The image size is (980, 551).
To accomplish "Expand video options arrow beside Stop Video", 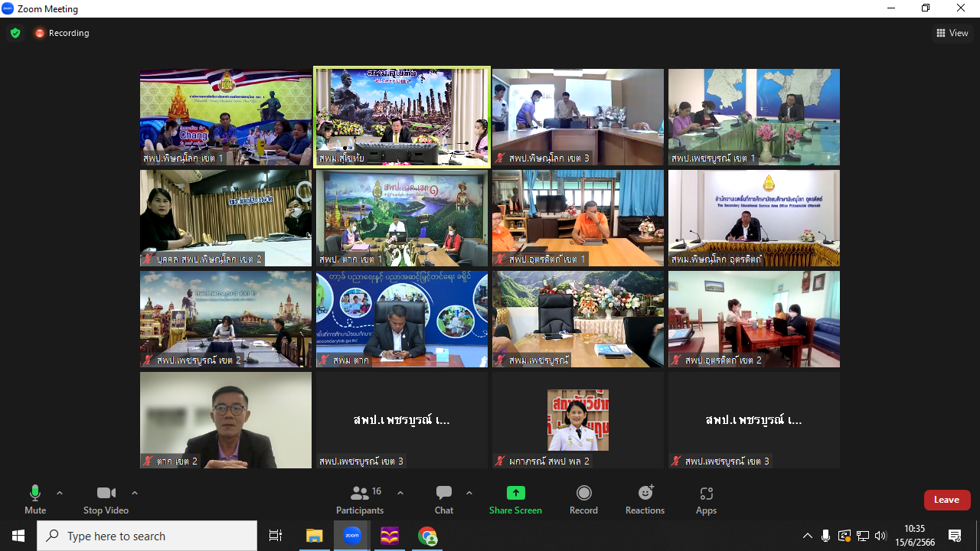I will 135,493.
